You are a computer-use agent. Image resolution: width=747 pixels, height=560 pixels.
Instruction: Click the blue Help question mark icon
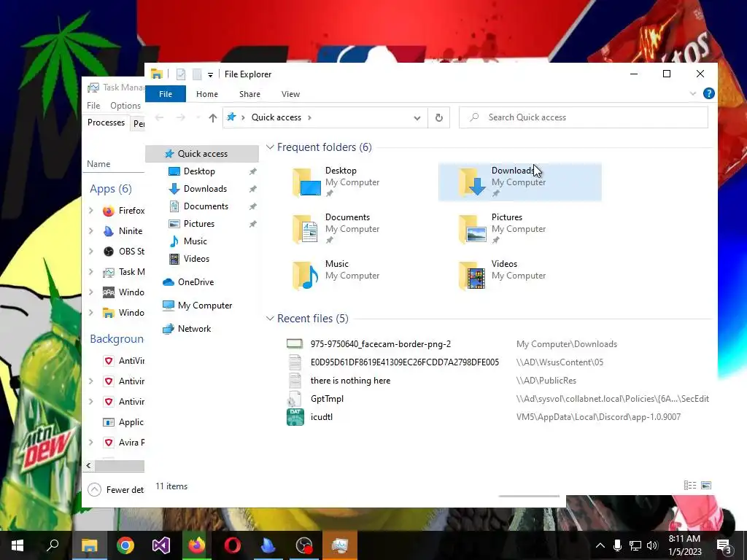point(708,93)
